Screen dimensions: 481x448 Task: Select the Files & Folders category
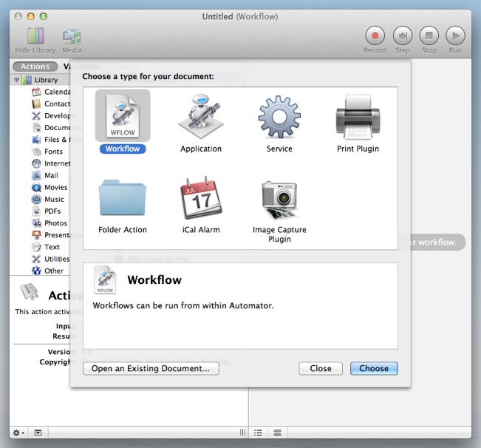click(51, 139)
